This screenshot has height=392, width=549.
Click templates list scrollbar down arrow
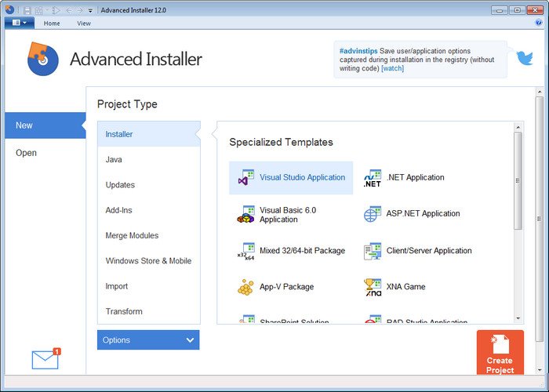(518, 318)
